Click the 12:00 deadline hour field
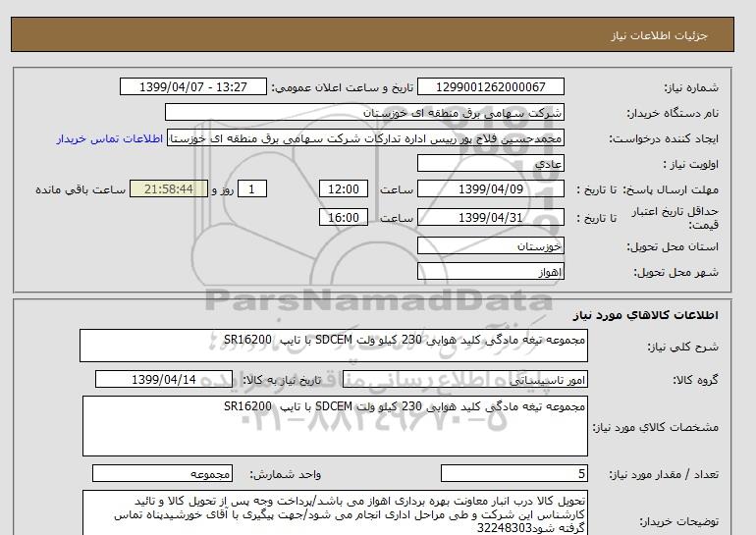The image size is (756, 535). pos(347,189)
